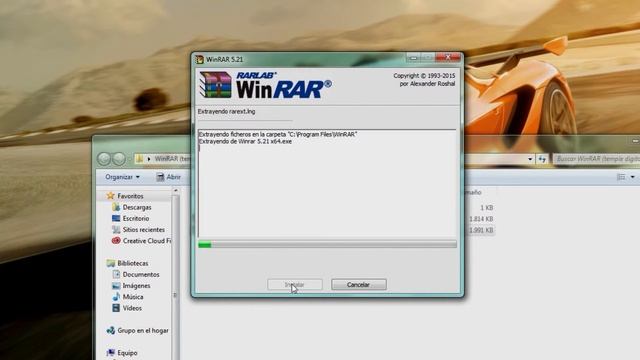This screenshot has height=360, width=640.
Task: Open Sitios recientes in sidebar
Action: [x=144, y=230]
